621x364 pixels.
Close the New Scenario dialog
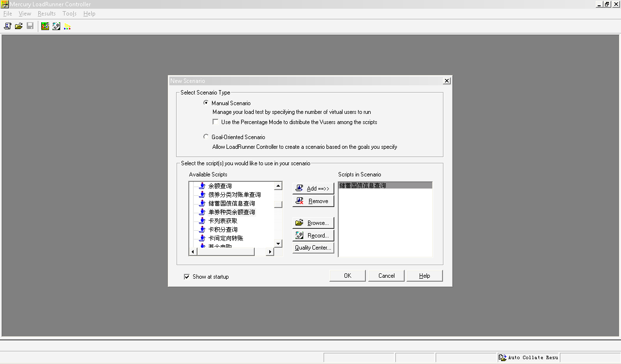coord(447,81)
